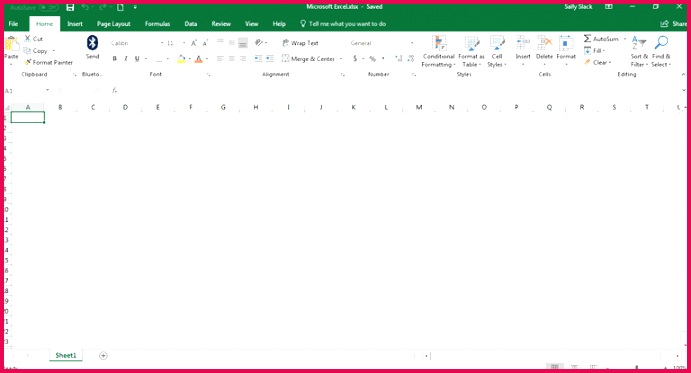The image size is (691, 373).
Task: Collapse the ribbon with the chevron
Action: coord(683,75)
